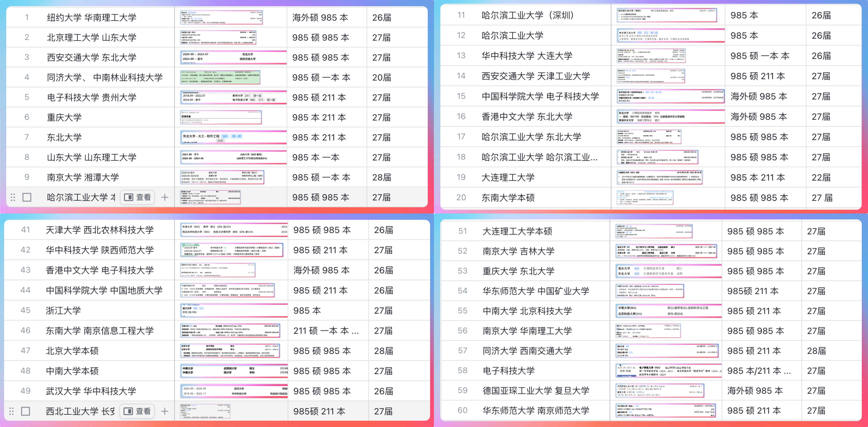Click the plus icon in 西北工业大学 row
The image size is (868, 427).
pos(164,411)
